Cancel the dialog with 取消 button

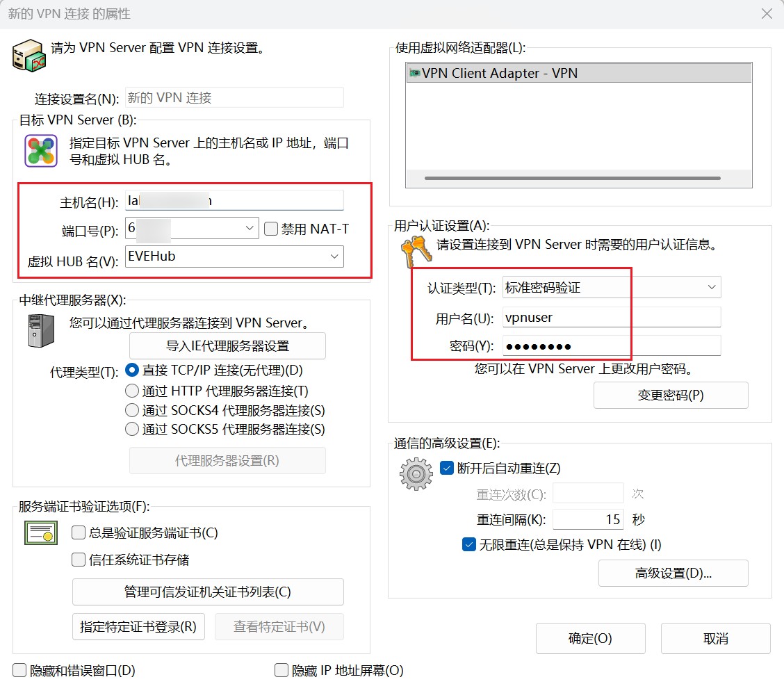[x=715, y=639]
